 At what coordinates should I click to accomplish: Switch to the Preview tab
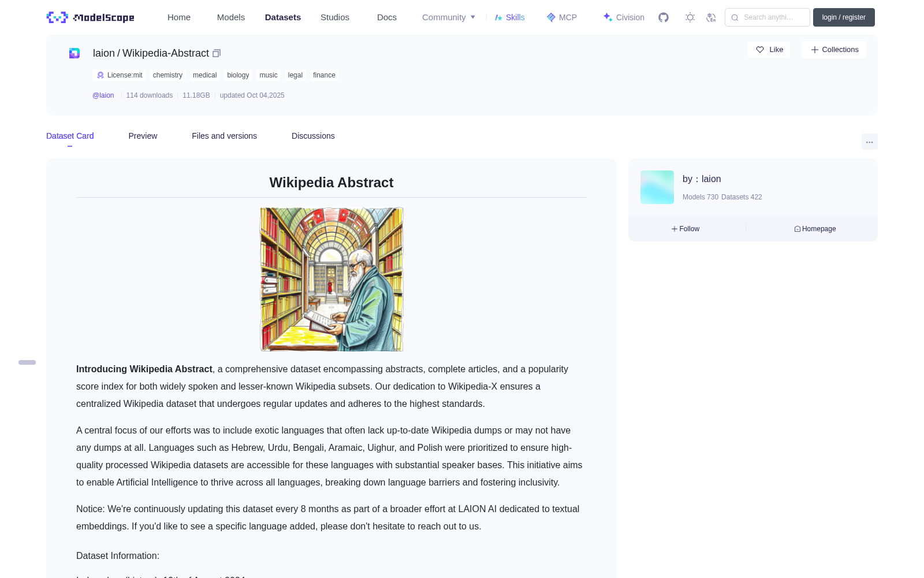[143, 136]
